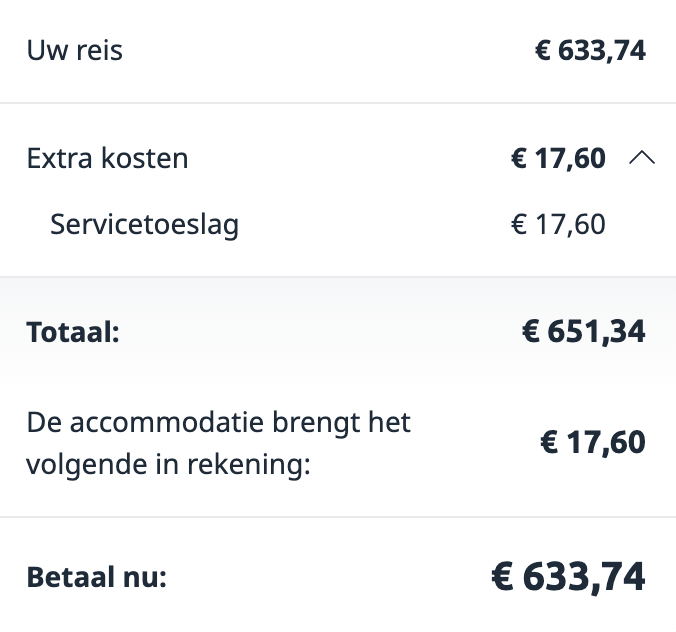Click the divider line below Uw reis

338,103
